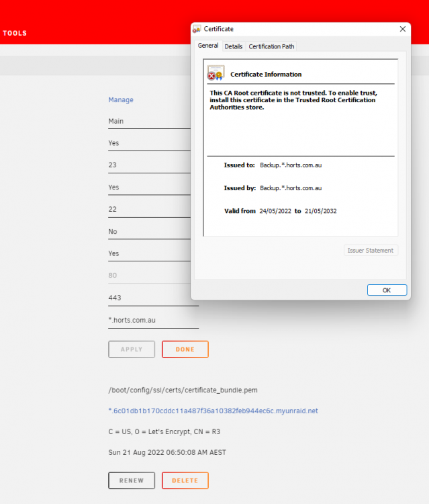Open the myunraid.net certificate subject link

point(213,411)
